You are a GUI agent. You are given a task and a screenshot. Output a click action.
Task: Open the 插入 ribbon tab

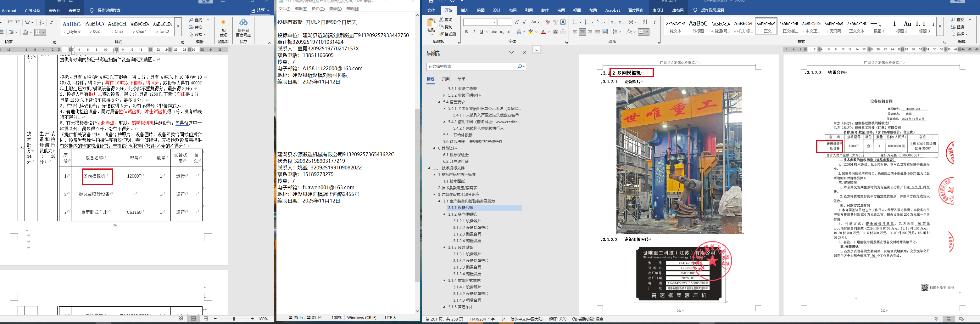[465, 10]
